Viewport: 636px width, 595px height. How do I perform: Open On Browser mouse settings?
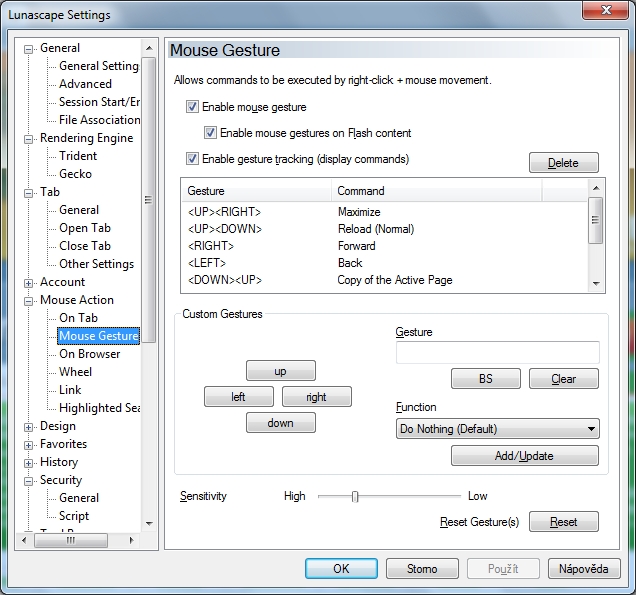[x=90, y=354]
